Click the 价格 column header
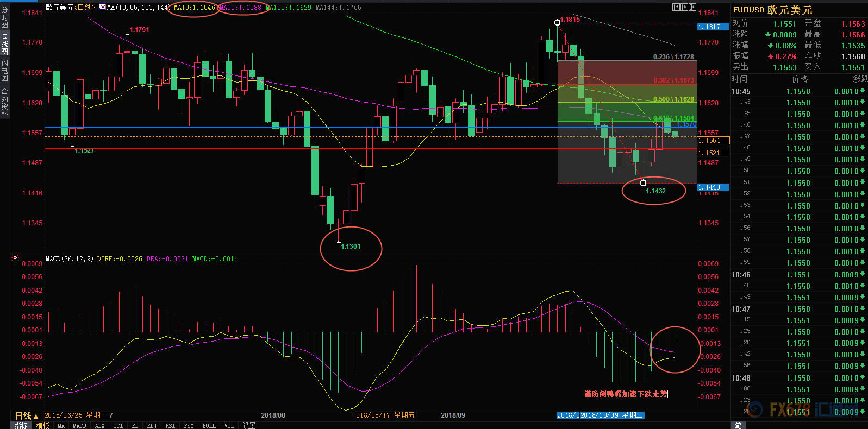868x429 pixels. coord(800,79)
